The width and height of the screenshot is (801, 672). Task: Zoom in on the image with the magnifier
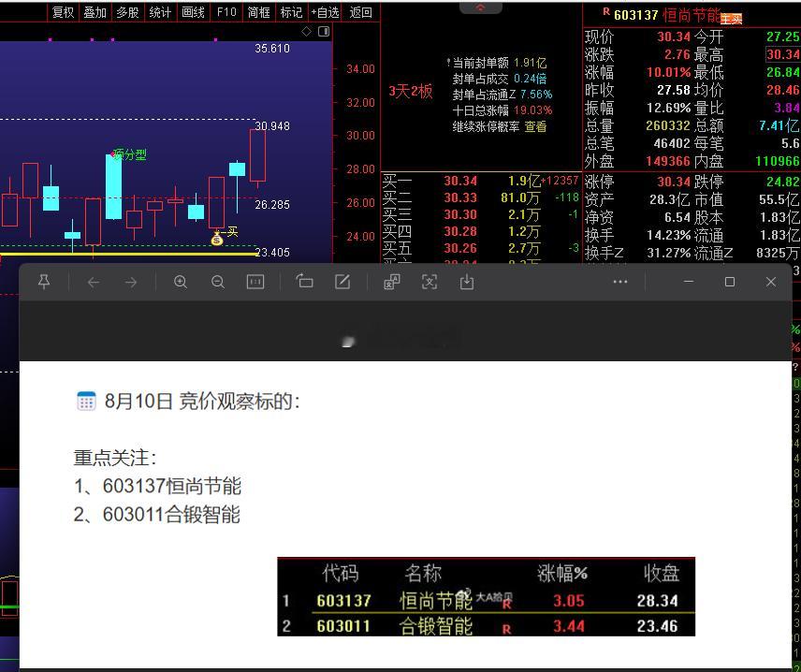181,282
